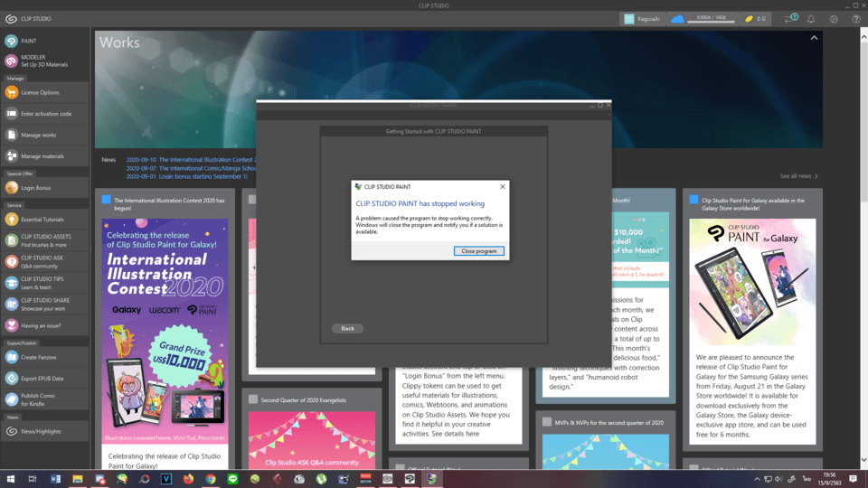Open news item dated 2020-09-10
Screen dimensions: 868x488
coord(191,159)
